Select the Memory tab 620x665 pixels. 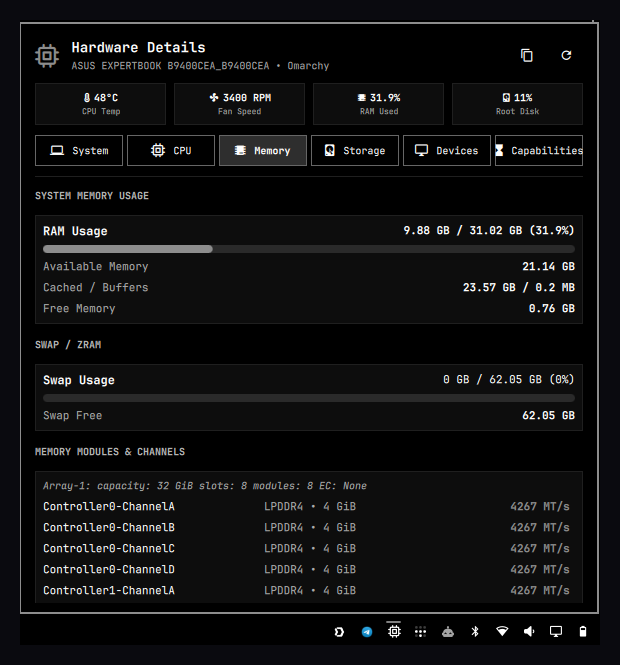point(263,151)
